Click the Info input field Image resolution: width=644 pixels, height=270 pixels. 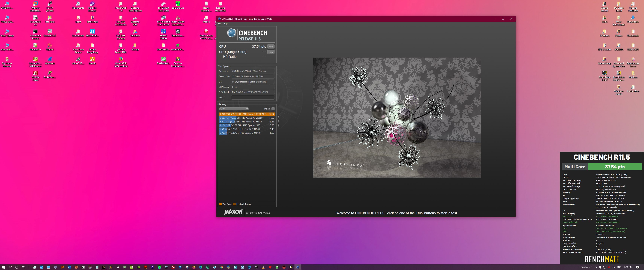[253, 97]
